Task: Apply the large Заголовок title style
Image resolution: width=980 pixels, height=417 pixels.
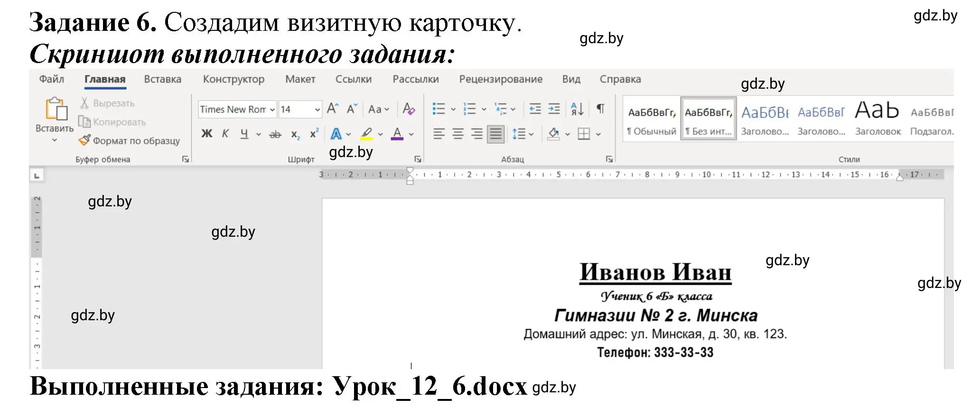Action: click(877, 119)
